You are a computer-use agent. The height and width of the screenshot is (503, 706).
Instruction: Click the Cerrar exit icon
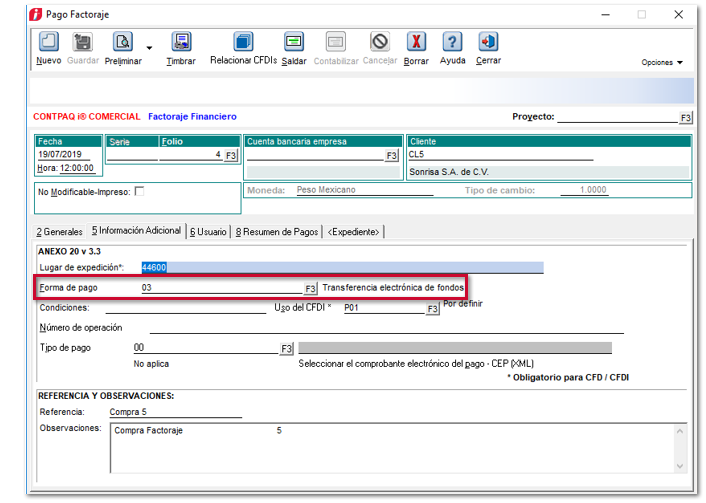tap(488, 42)
